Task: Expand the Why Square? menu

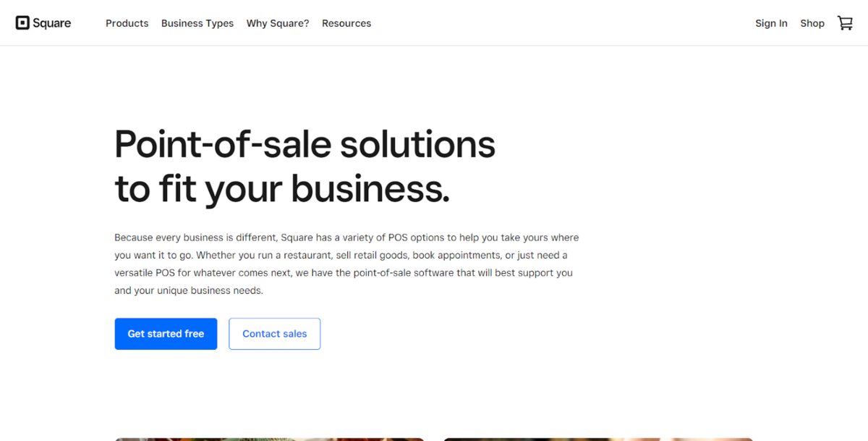Action: coord(278,23)
